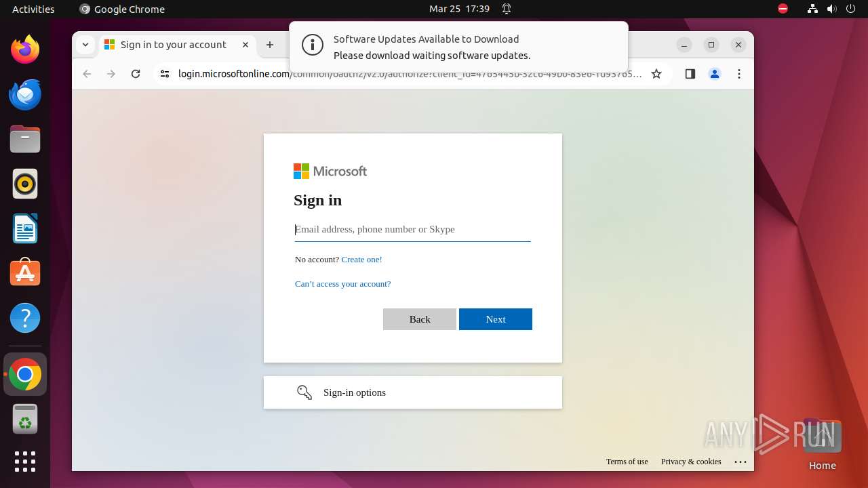Open the Google Chrome app menu in top bar

(122, 9)
